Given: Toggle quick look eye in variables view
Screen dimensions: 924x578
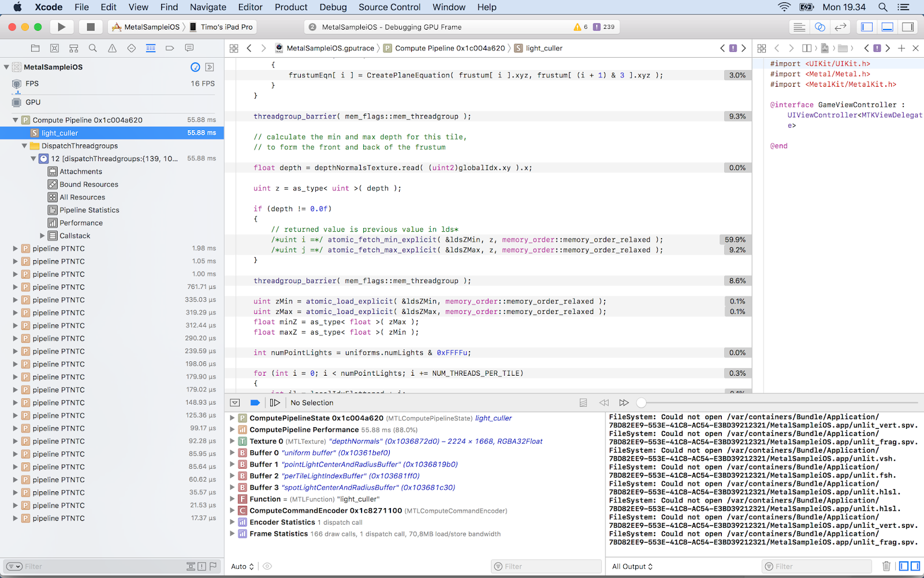Looking at the screenshot, I should [x=267, y=566].
